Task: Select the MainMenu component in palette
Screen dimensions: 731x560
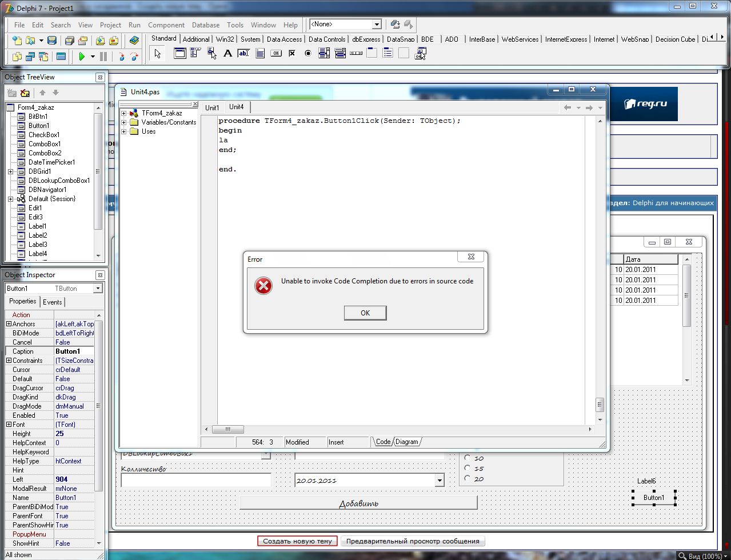Action: click(x=195, y=54)
